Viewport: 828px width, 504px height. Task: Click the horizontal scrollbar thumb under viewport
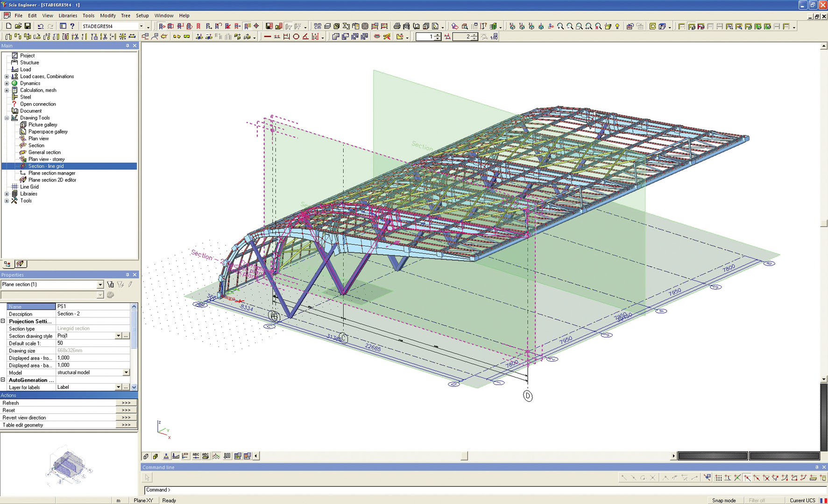464,456
